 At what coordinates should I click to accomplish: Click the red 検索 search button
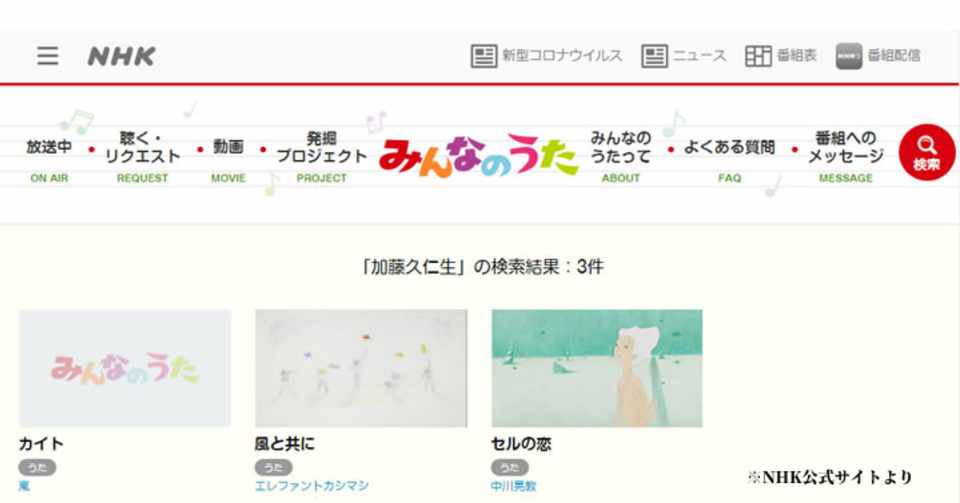tap(926, 152)
